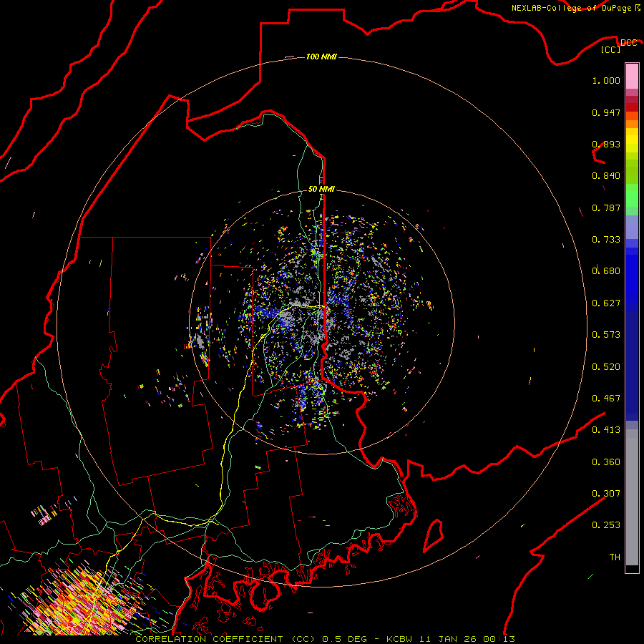This screenshot has width=644, height=644.
Task: Select the 0.413 scale value
Action: tap(606, 430)
